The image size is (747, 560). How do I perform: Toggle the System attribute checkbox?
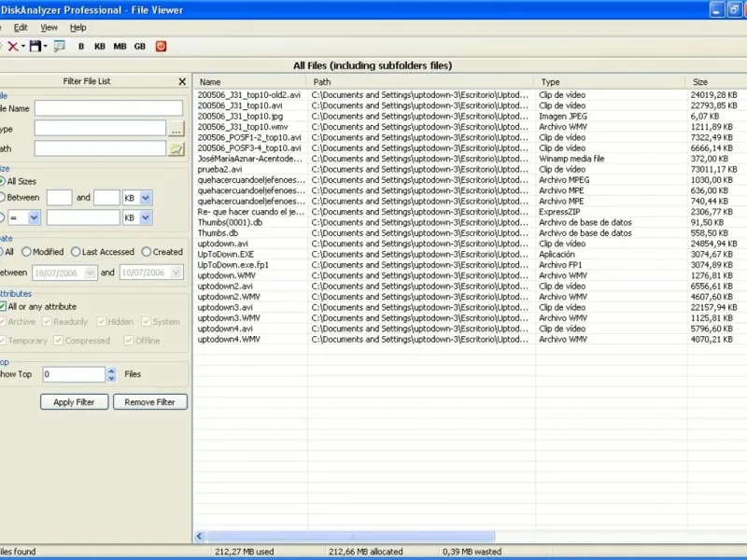coord(147,322)
